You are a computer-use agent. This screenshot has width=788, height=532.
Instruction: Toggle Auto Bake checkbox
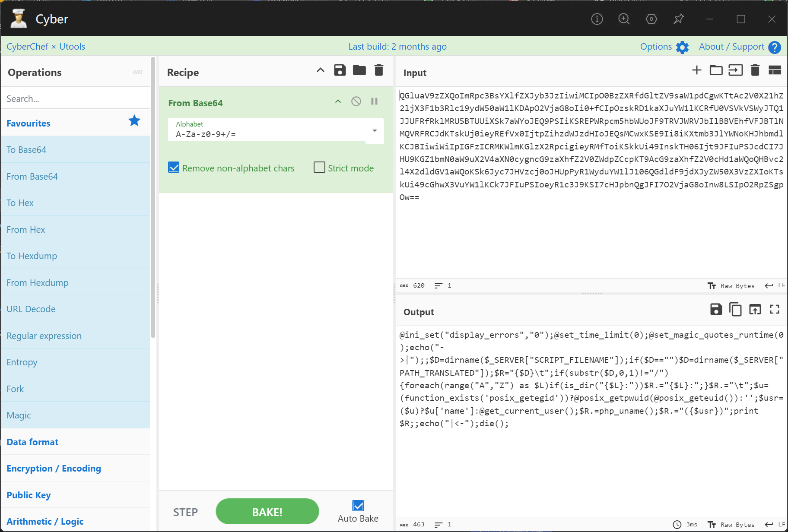(x=358, y=506)
